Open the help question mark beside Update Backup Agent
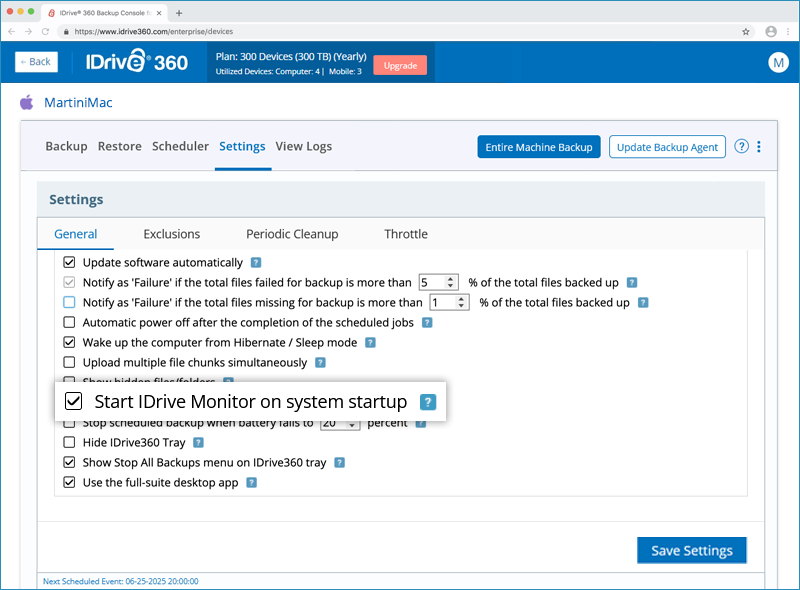 point(741,147)
